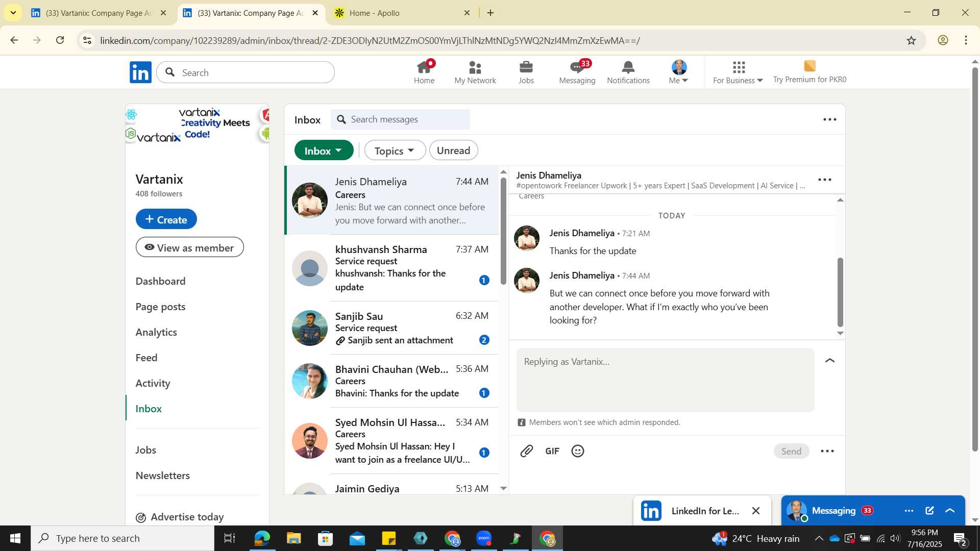The image size is (980, 551).
Task: Open conversation options ellipsis beside Jenis header
Action: pos(825,180)
